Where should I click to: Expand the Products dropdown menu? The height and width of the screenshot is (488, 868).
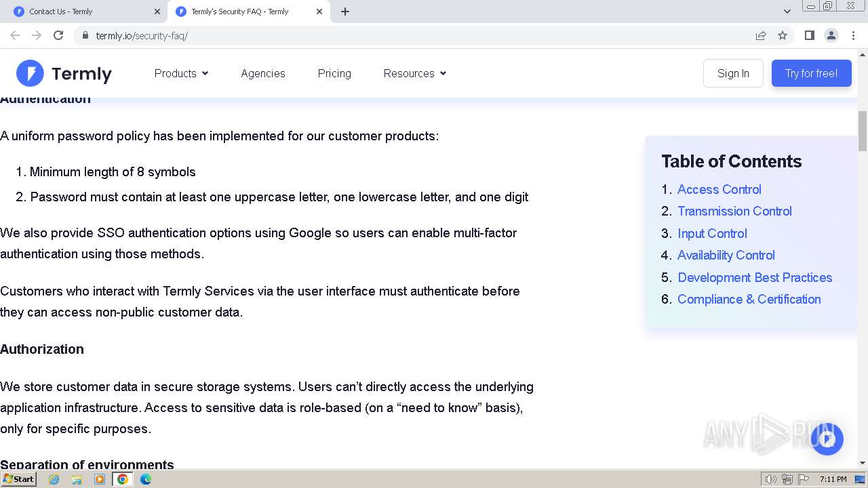click(181, 73)
